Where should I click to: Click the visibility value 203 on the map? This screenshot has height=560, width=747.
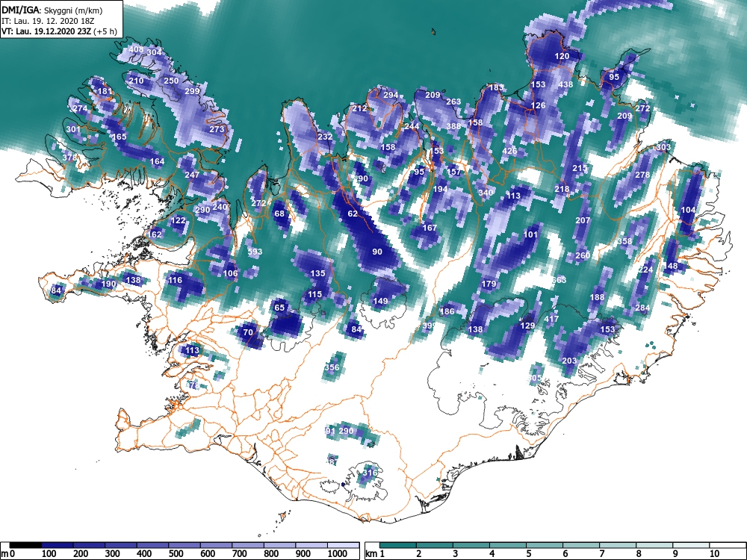click(x=569, y=361)
